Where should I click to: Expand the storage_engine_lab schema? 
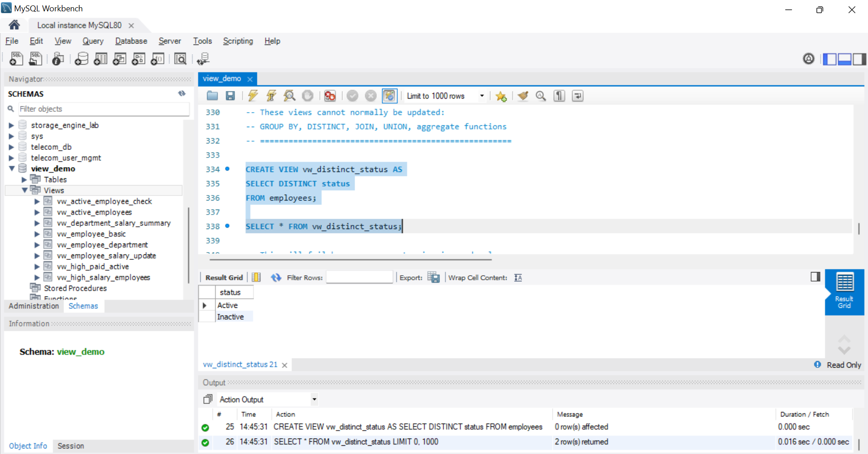tap(11, 125)
